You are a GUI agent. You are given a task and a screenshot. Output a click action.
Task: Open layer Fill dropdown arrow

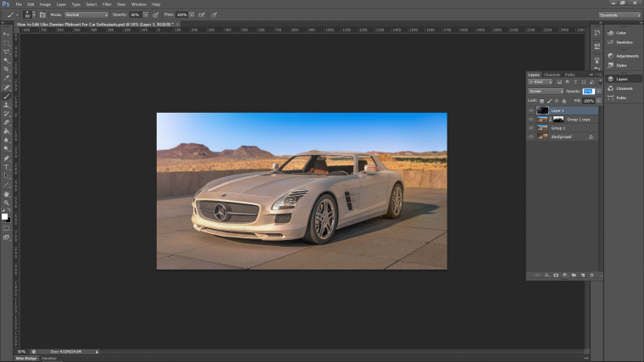pyautogui.click(x=598, y=101)
